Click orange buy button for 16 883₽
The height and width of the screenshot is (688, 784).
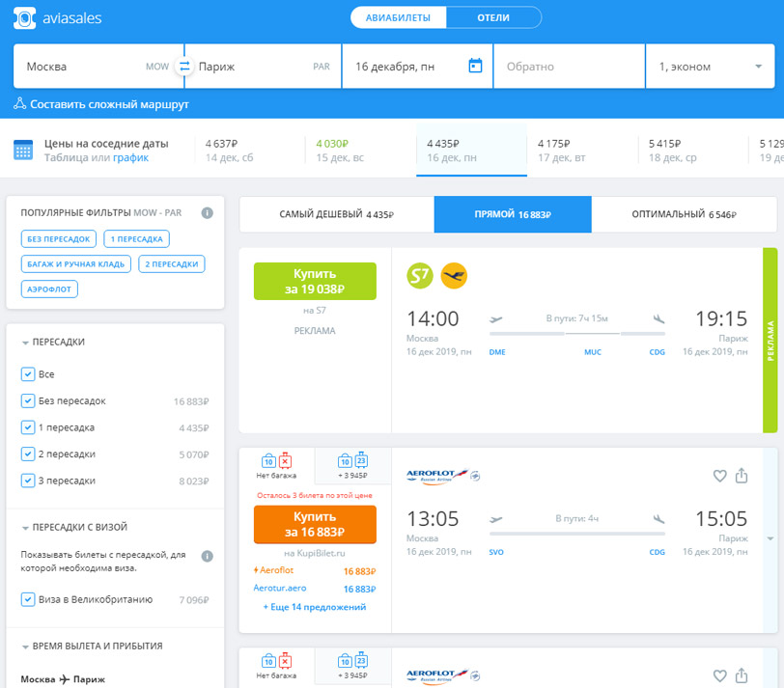pyautogui.click(x=315, y=525)
